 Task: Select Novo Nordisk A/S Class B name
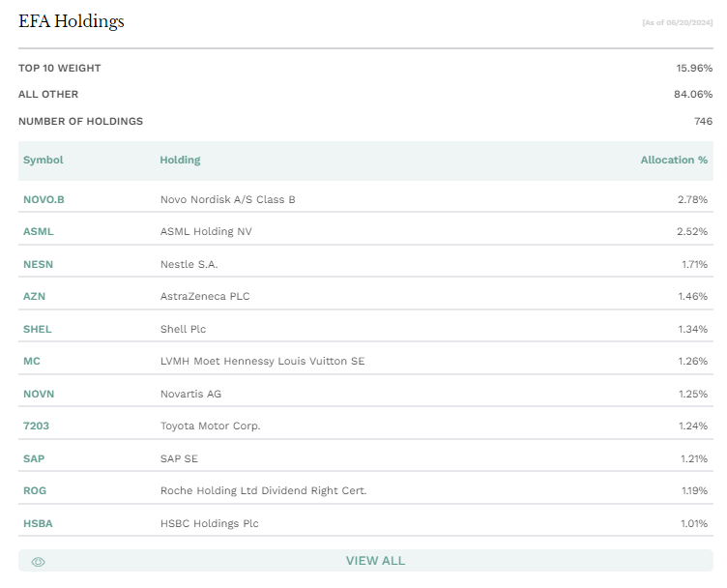227,199
